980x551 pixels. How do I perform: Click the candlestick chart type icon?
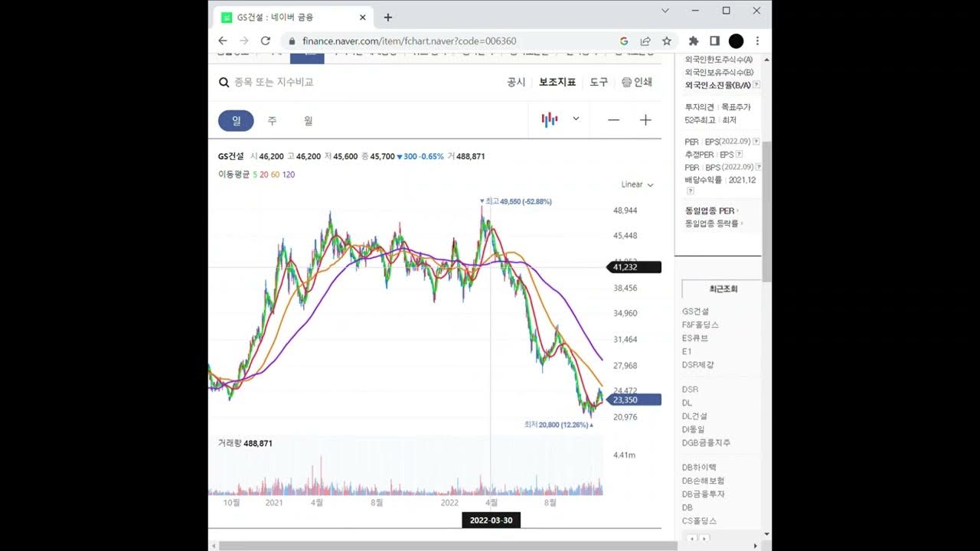click(549, 119)
